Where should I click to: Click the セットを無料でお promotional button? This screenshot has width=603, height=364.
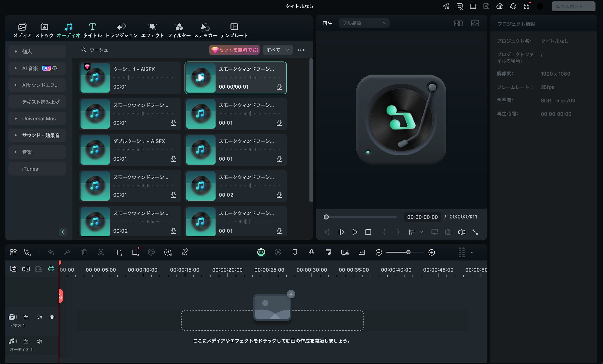234,50
